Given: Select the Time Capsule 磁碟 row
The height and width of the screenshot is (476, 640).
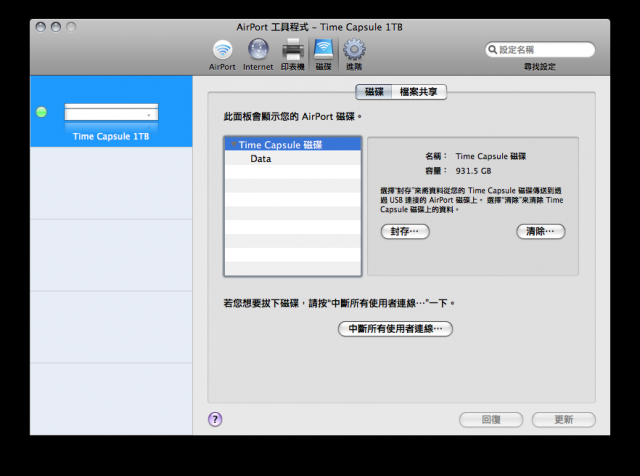Looking at the screenshot, I should [293, 145].
